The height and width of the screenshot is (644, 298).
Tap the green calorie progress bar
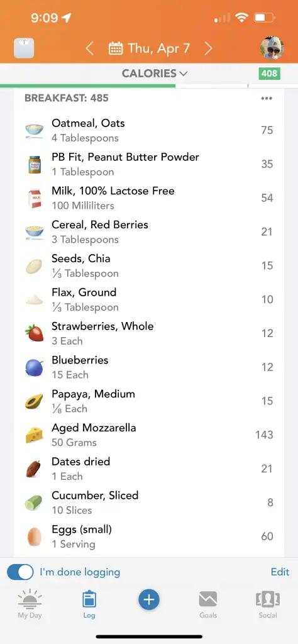point(88,86)
